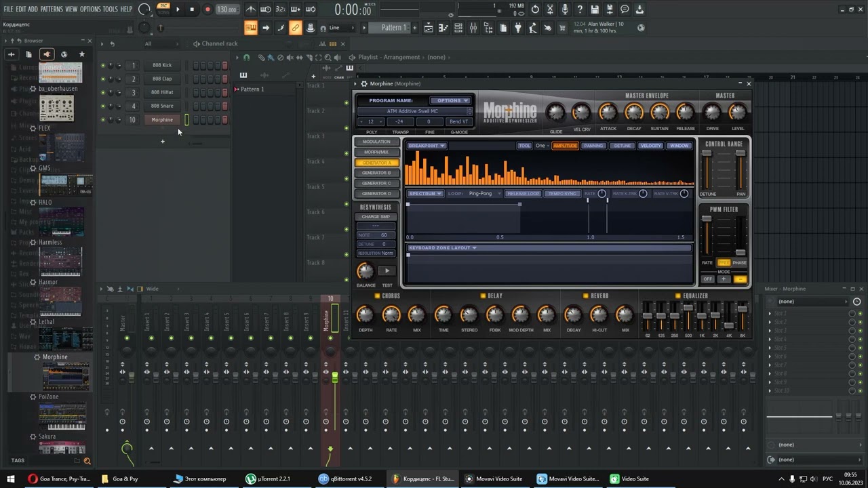Open the mixer view toolbar icon

(x=473, y=28)
